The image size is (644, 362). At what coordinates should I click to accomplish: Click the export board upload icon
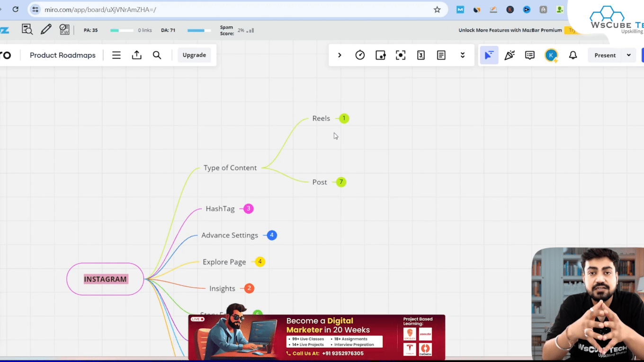[x=136, y=55]
